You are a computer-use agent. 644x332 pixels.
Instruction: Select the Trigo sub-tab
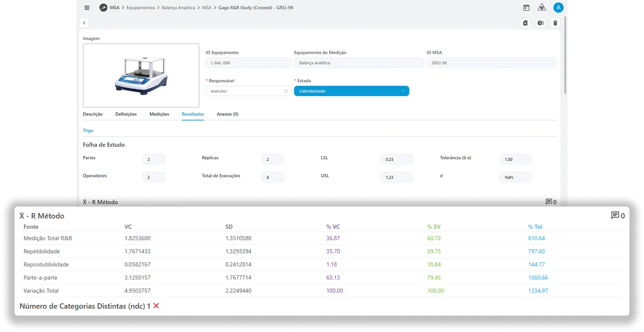[88, 131]
